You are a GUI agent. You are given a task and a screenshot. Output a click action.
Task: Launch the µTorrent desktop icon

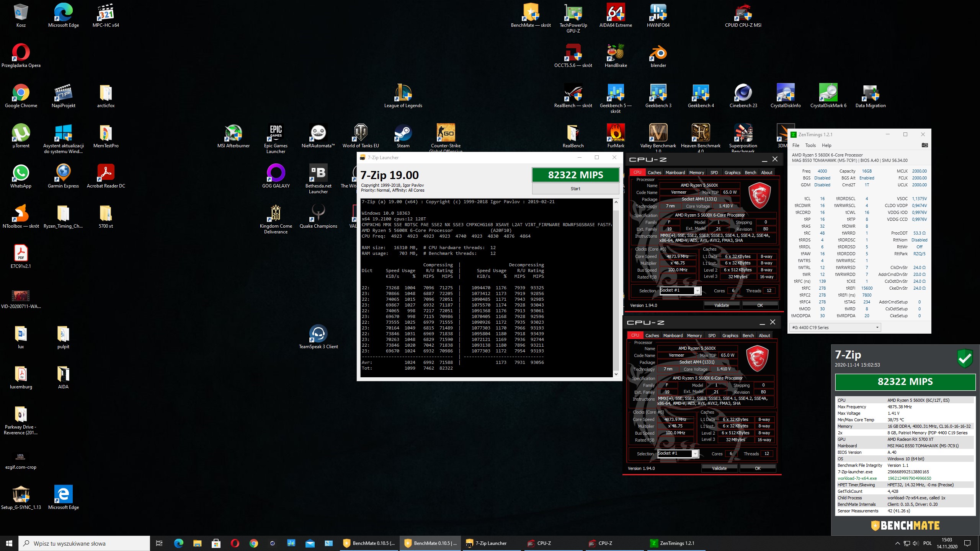[x=21, y=136]
